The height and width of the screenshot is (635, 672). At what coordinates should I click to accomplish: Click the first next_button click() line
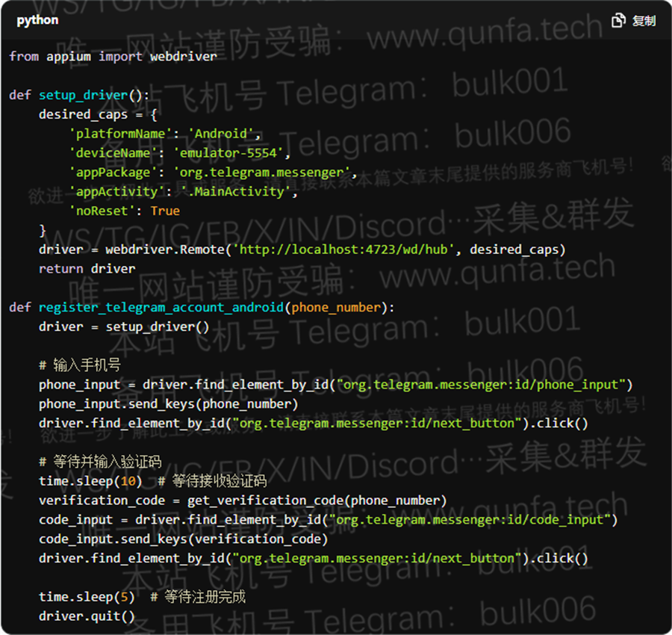tap(314, 423)
